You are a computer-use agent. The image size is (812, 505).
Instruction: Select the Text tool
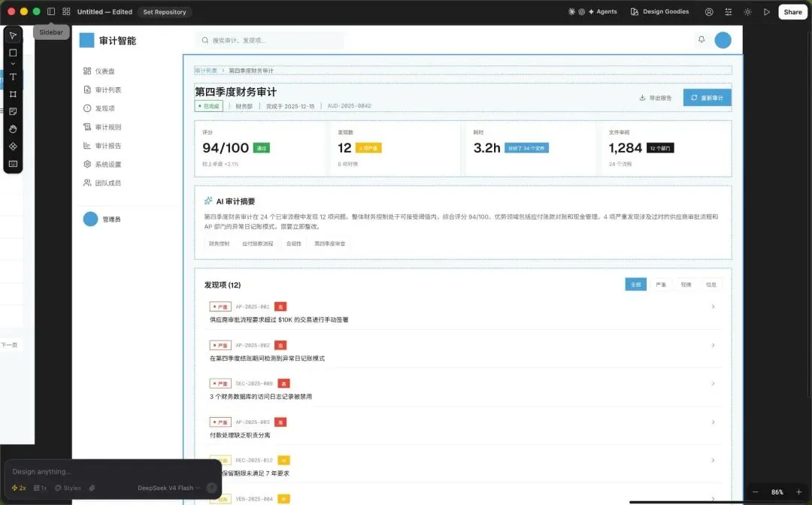[x=13, y=77]
